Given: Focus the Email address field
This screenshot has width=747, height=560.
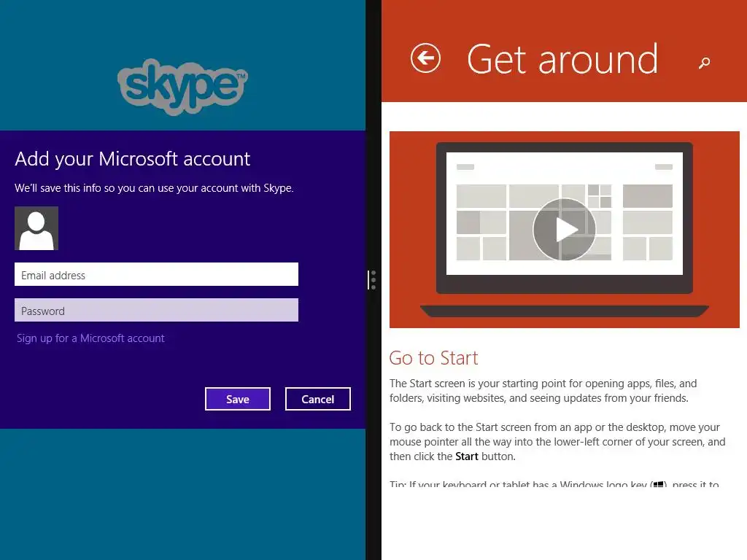Looking at the screenshot, I should (x=156, y=274).
